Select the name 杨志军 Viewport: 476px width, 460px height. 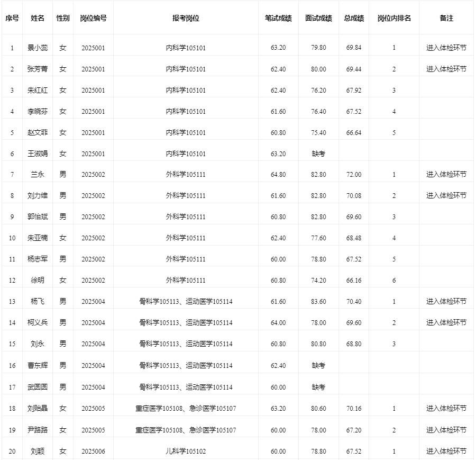tap(38, 259)
